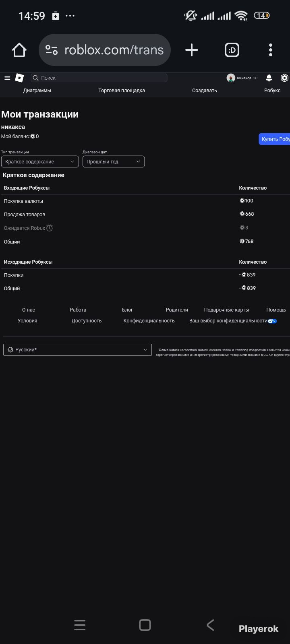Viewport: 290px width, 644px height.
Task: Tap the Android back navigation arrow
Action: [x=210, y=625]
